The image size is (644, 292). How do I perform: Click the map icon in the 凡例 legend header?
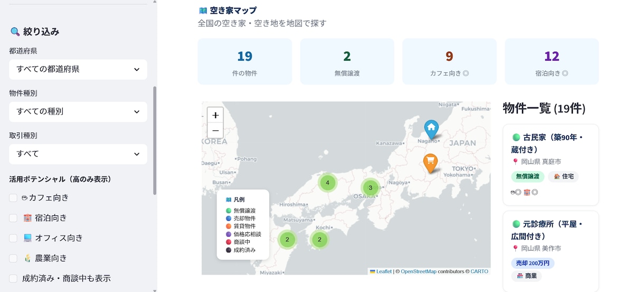(229, 200)
